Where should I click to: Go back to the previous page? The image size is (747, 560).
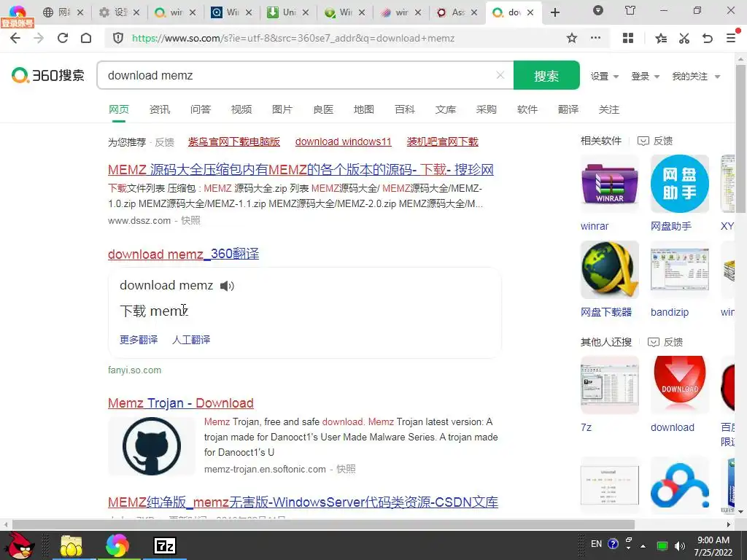[15, 38]
